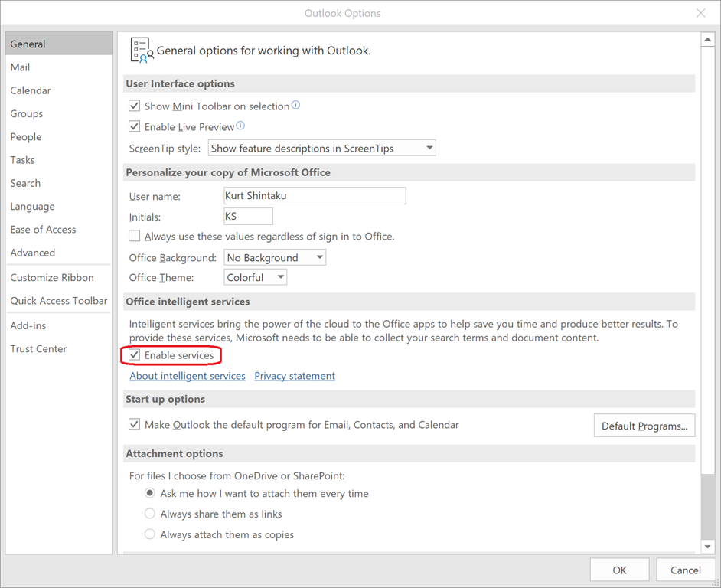Click the scrollbar up arrow
Screen dimensions: 721x588
[707, 39]
